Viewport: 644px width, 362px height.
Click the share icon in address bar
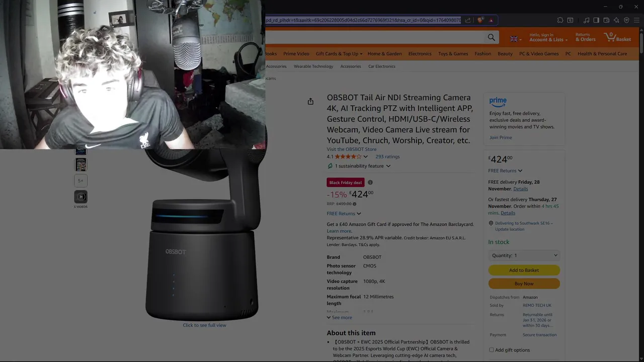coord(468,20)
